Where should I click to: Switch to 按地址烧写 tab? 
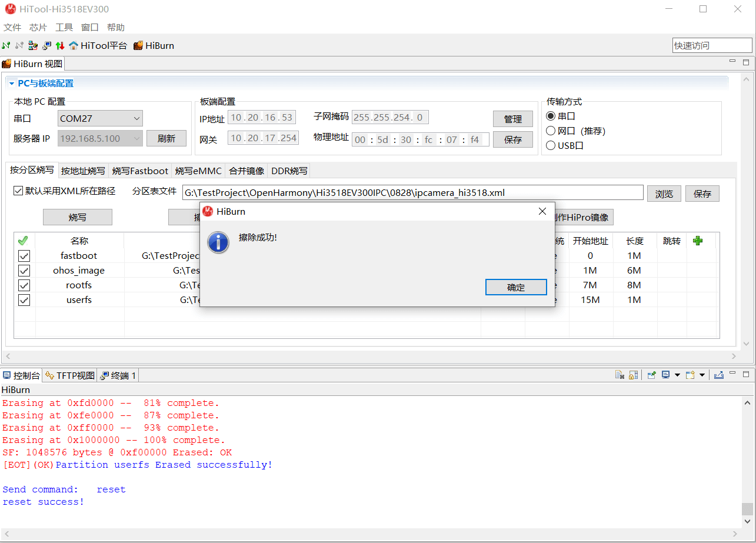coord(83,171)
